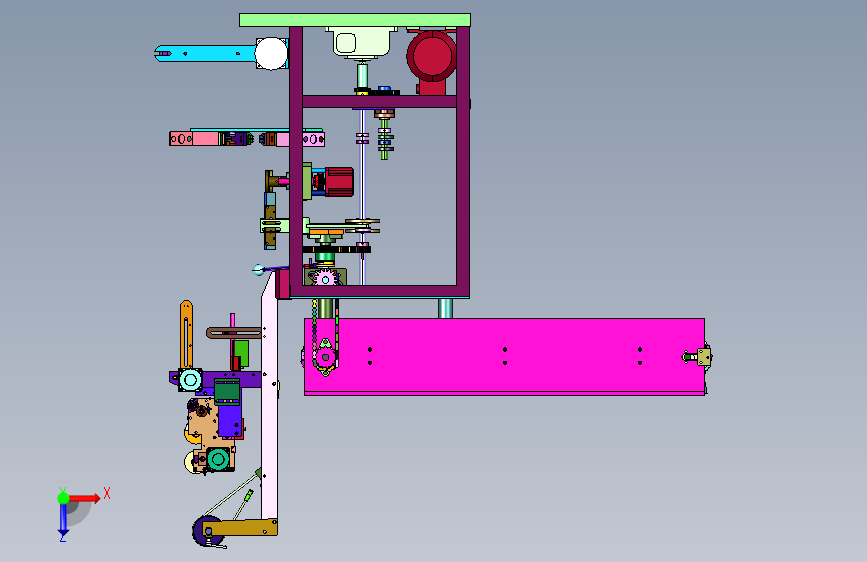
Task: Click the pink sprocket on the magenta box
Action: tap(325, 357)
